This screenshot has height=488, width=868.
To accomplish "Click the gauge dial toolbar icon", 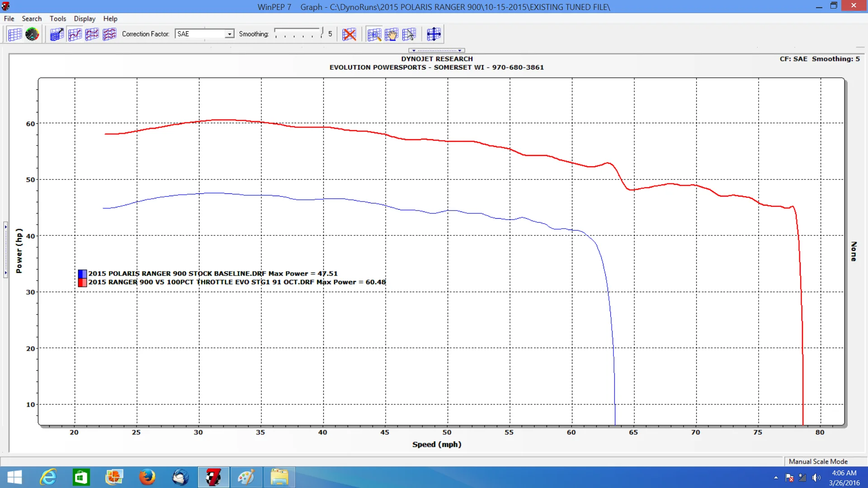I will point(32,34).
